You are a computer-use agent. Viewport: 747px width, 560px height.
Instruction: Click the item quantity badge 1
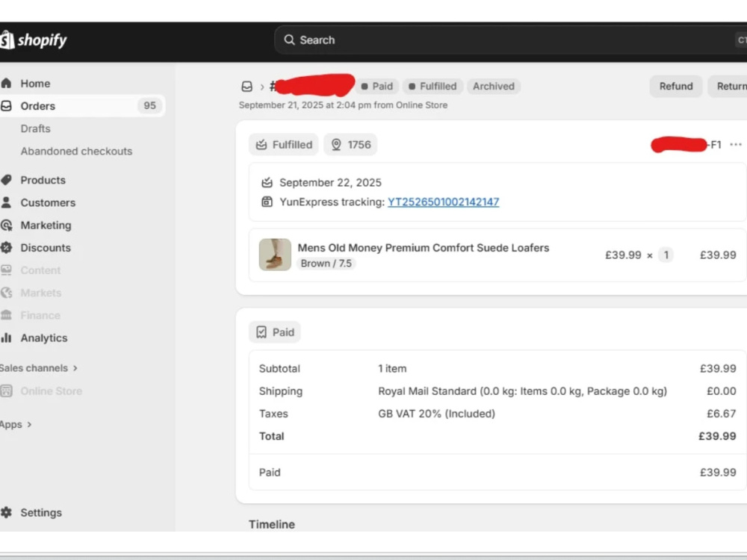[x=666, y=255]
